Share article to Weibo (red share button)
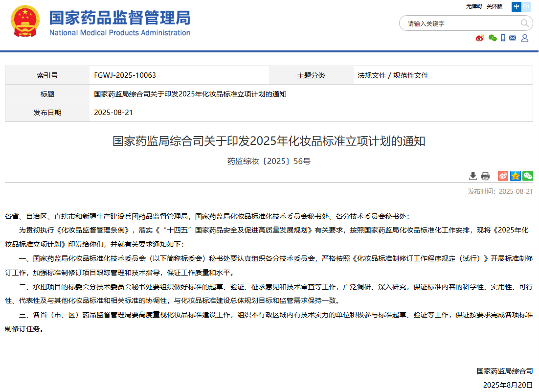This screenshot has height=392, width=539. (503, 176)
